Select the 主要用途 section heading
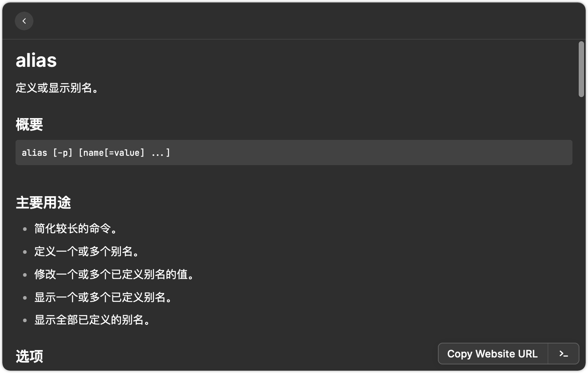Screen dimensions: 588x373 43,202
